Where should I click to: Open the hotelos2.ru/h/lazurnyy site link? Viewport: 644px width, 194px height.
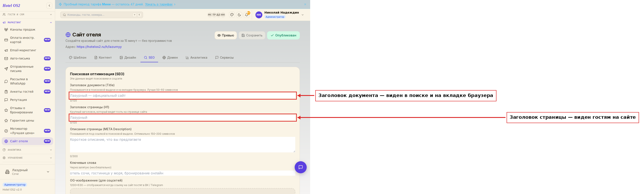(x=99, y=47)
